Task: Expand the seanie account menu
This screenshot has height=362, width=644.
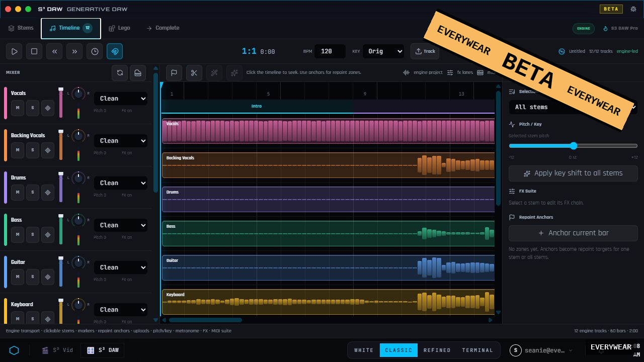Action: [541, 350]
